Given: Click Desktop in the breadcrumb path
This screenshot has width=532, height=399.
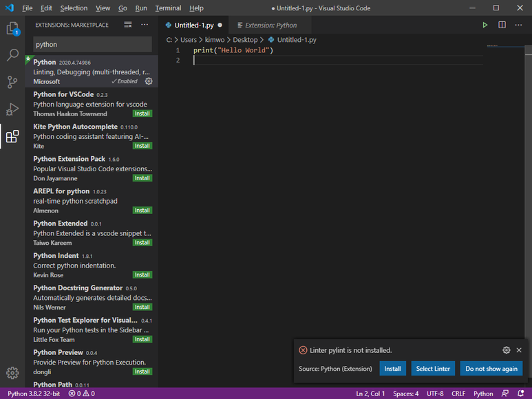Looking at the screenshot, I should 245,40.
